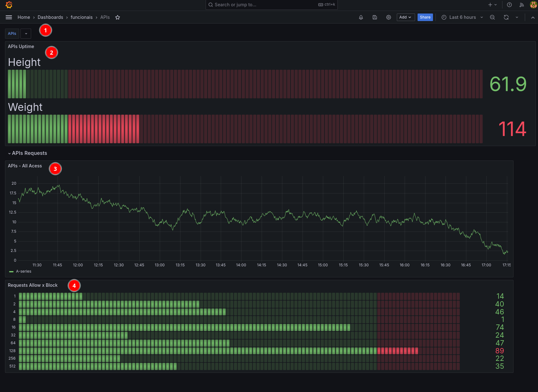Click the Height gauge label
The image size is (538, 392).
coord(24,62)
